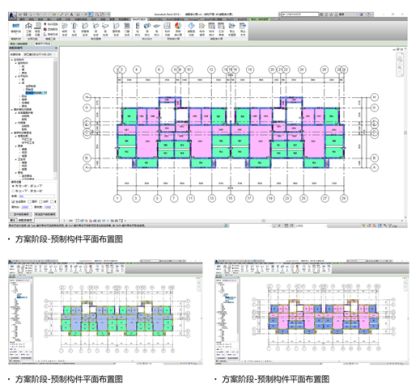Click the tree panel vertical scrollbar
The height and width of the screenshot is (392, 420).
pos(55,118)
